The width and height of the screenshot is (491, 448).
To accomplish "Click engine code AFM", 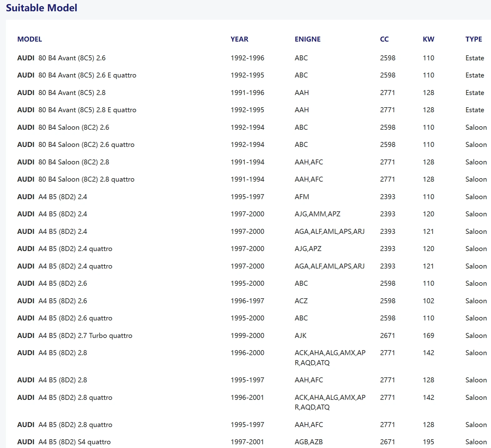I will click(302, 197).
